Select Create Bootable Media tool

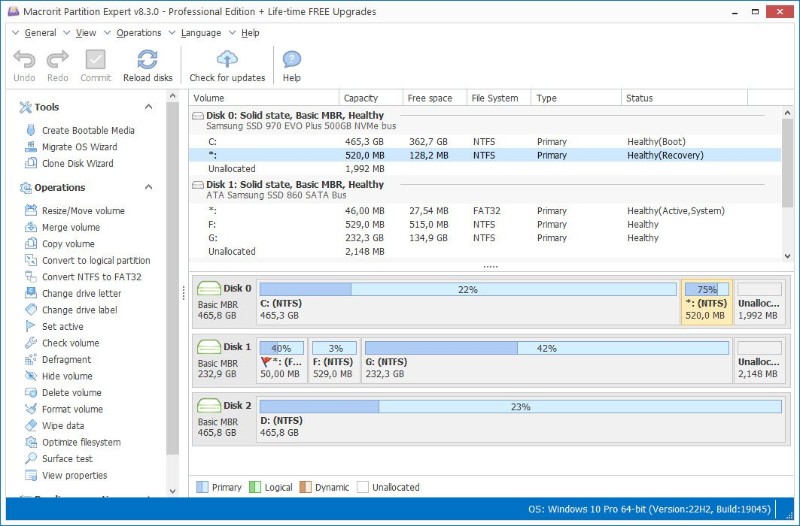pyautogui.click(x=88, y=131)
